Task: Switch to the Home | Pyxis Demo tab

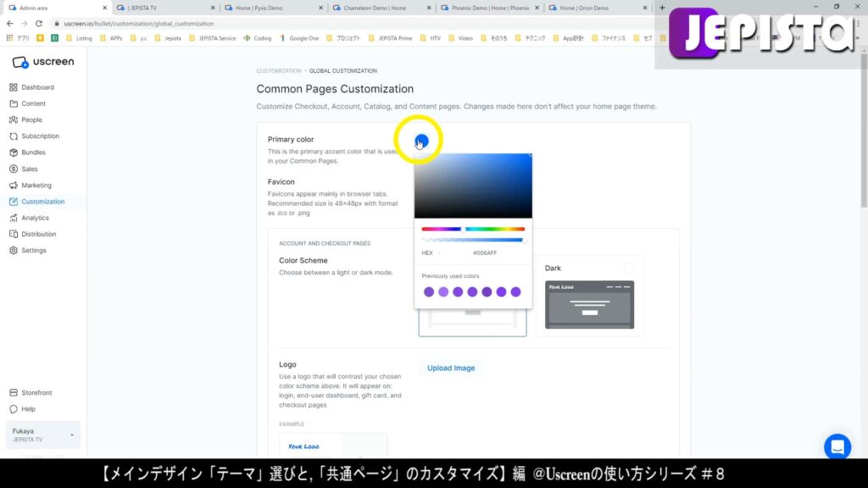Action: (274, 8)
